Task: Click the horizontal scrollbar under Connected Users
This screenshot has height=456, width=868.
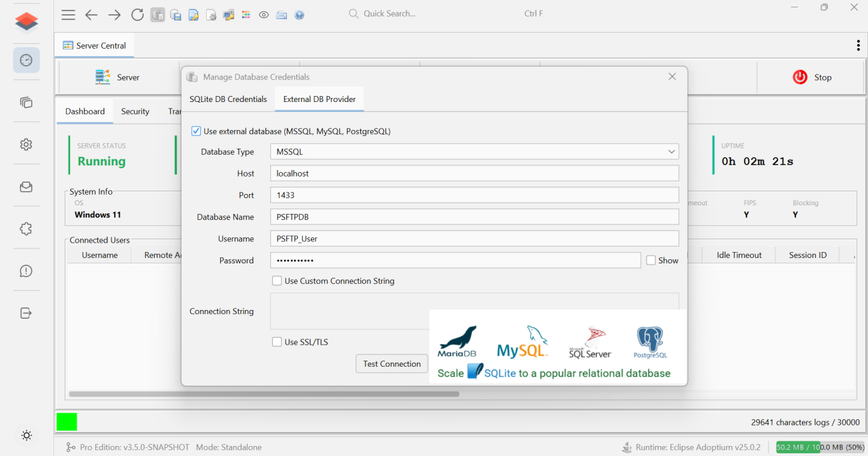Action: pyautogui.click(x=264, y=394)
